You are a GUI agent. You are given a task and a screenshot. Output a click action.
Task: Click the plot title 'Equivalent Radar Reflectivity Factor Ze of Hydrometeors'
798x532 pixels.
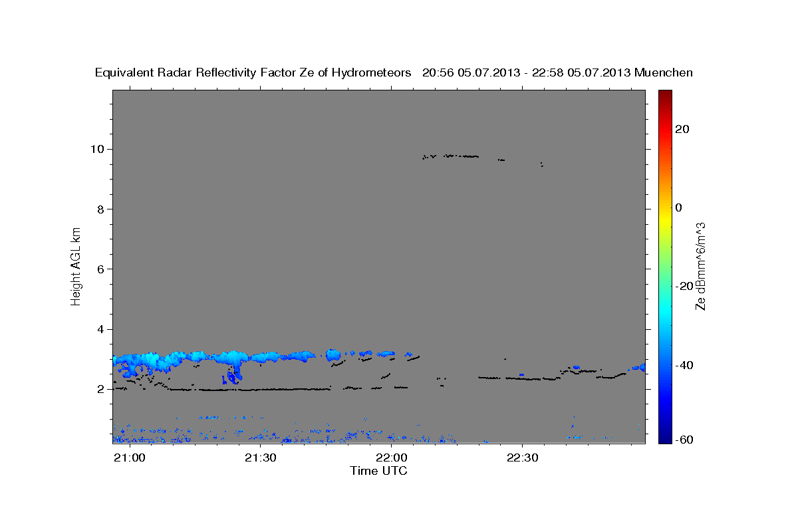click(253, 73)
